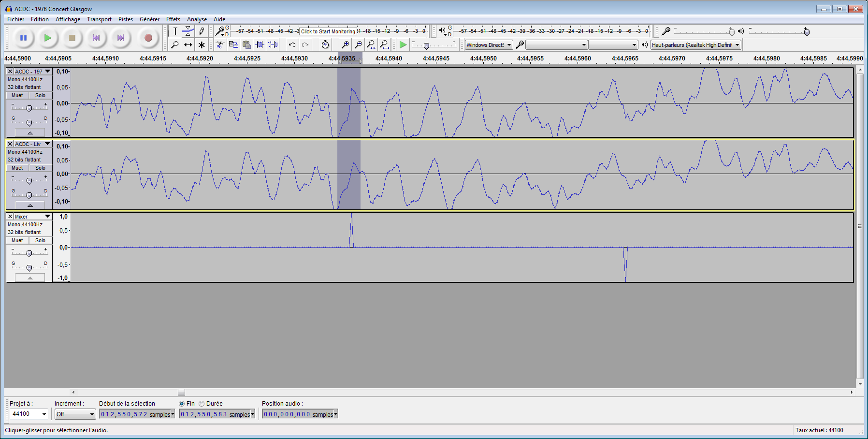
Task: Click the Copy icon in edit toolbar
Action: pos(233,44)
